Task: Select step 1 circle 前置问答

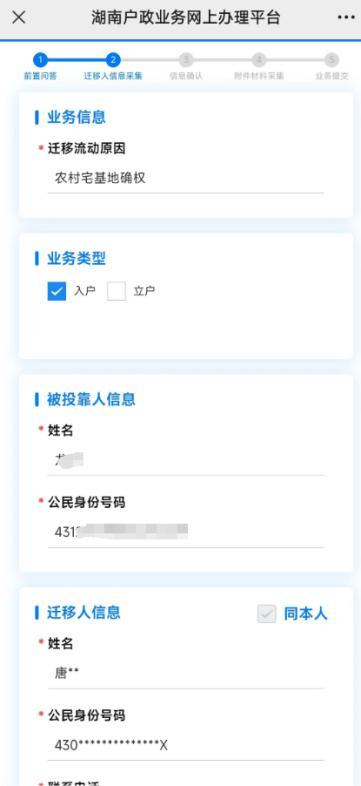Action: 41,60
